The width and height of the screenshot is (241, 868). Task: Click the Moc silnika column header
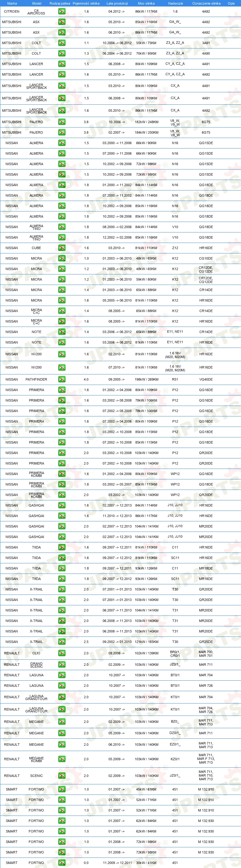coord(146,3)
